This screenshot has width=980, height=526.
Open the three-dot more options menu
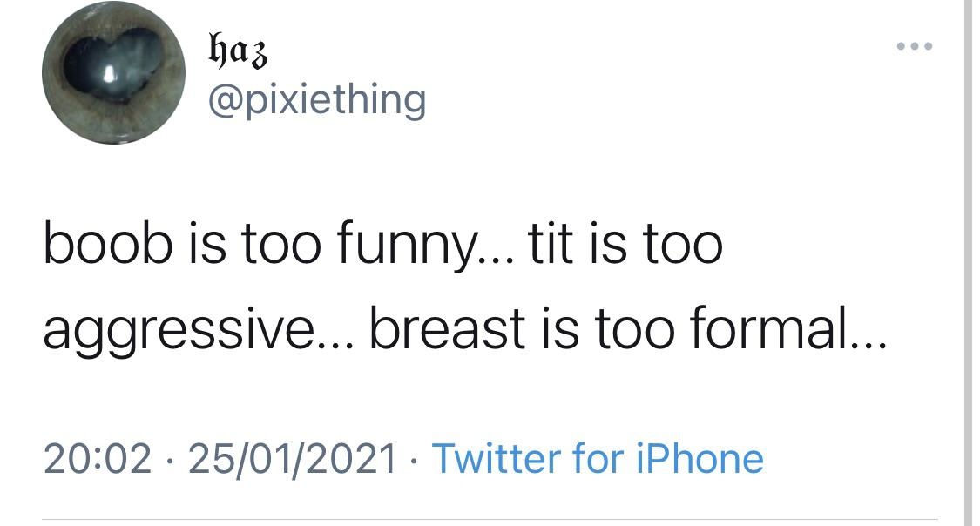(916, 46)
